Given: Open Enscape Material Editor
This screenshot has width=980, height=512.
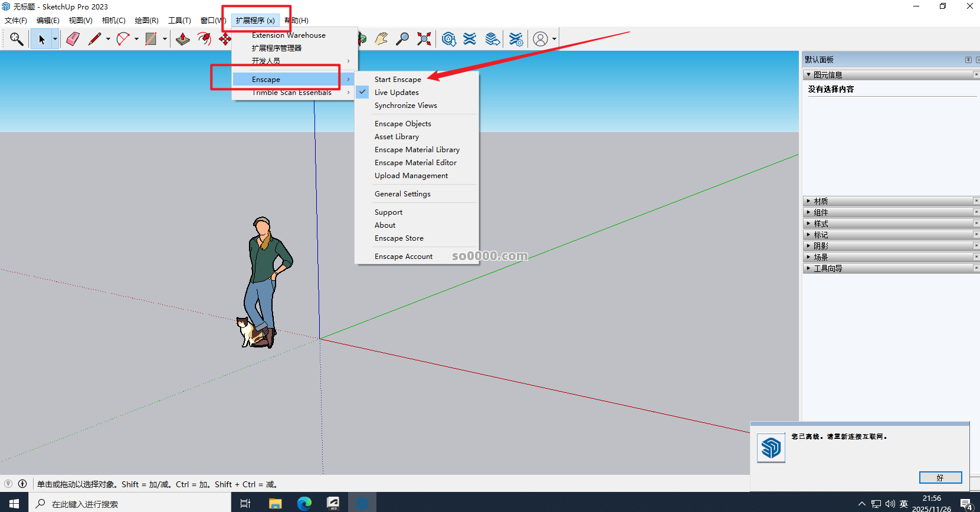Looking at the screenshot, I should click(415, 162).
